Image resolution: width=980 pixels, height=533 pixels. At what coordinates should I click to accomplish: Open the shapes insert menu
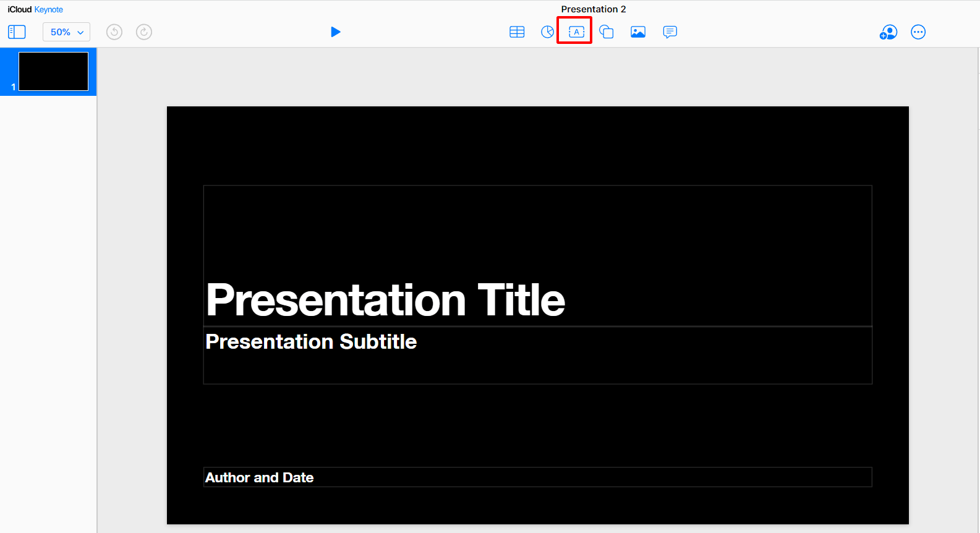click(x=607, y=32)
